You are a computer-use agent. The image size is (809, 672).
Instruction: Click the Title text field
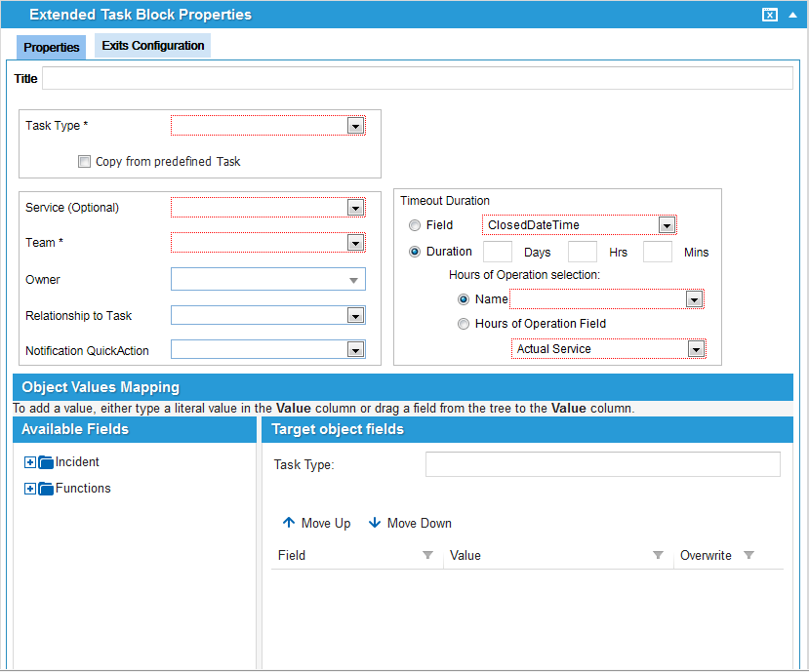pyautogui.click(x=417, y=78)
